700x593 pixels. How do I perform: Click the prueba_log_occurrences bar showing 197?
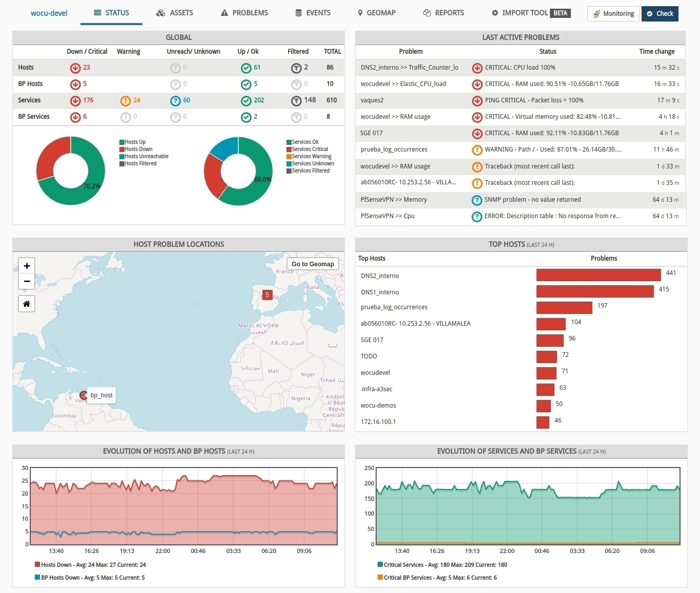coord(564,308)
